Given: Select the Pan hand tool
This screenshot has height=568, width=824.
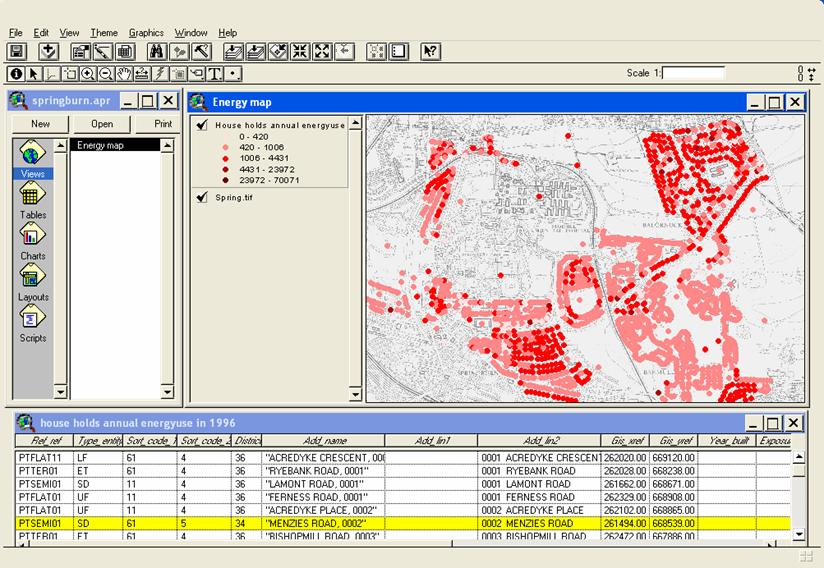Looking at the screenshot, I should [123, 74].
